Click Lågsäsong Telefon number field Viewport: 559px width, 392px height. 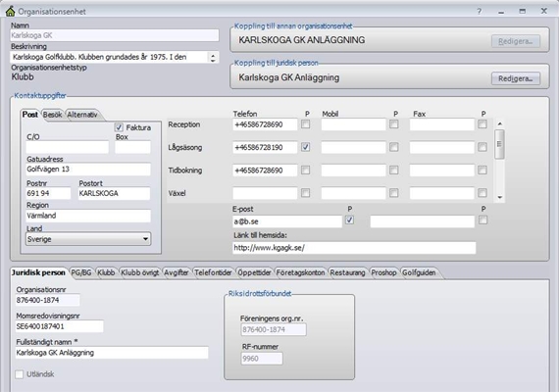click(265, 147)
